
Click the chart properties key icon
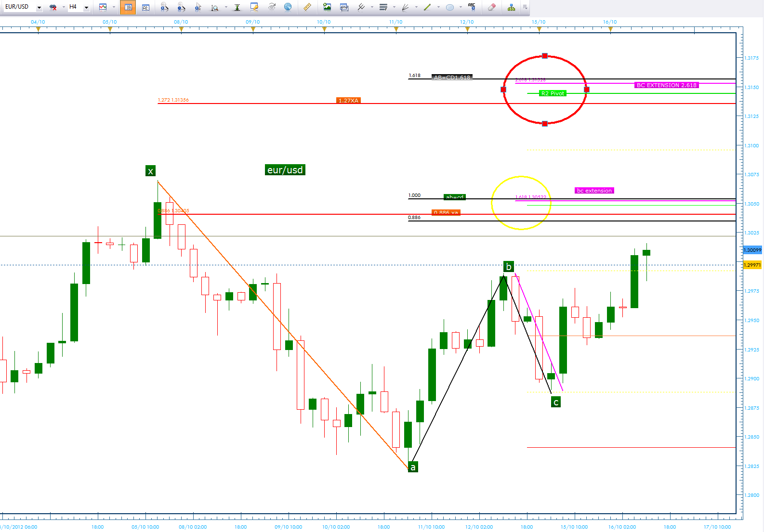[x=254, y=7]
